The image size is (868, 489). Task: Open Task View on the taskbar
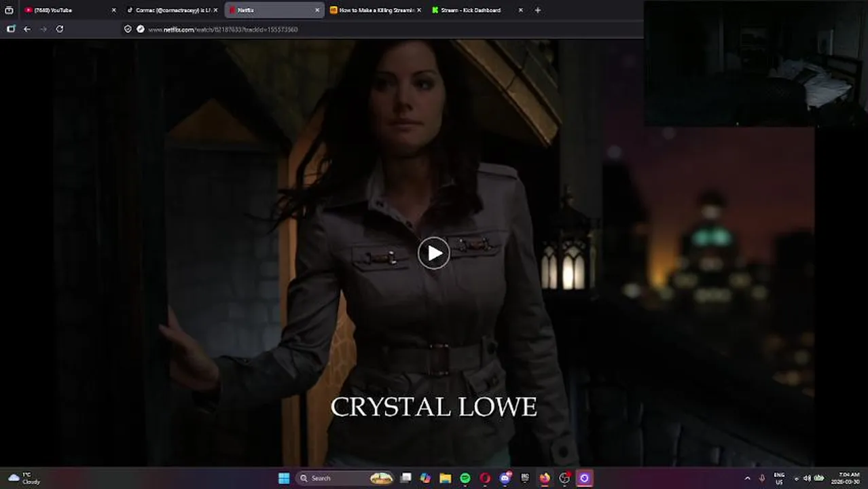point(406,478)
